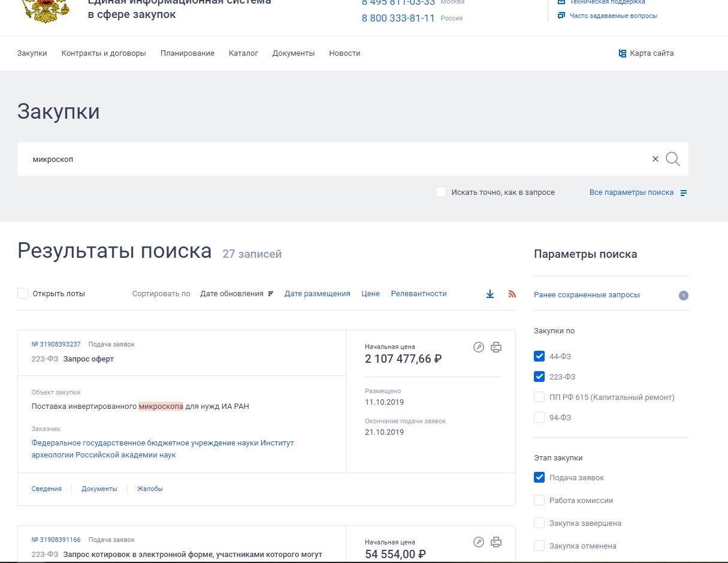Viewport: 728px width, 563px height.
Task: Click into the search field containing "микроскоп"
Action: tap(330, 159)
